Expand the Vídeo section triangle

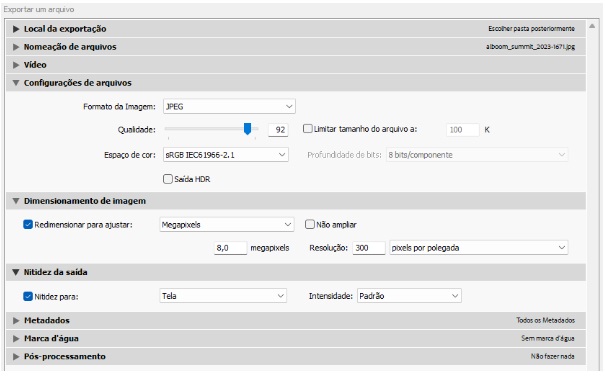pos(16,65)
